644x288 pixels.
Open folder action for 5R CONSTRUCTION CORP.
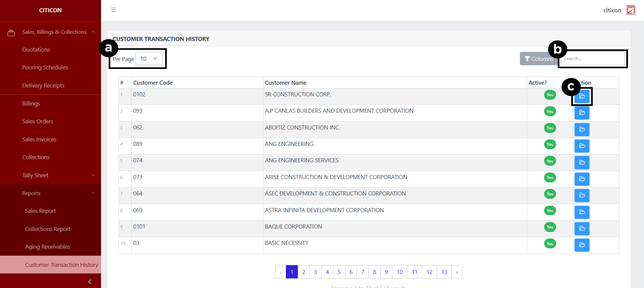click(582, 96)
